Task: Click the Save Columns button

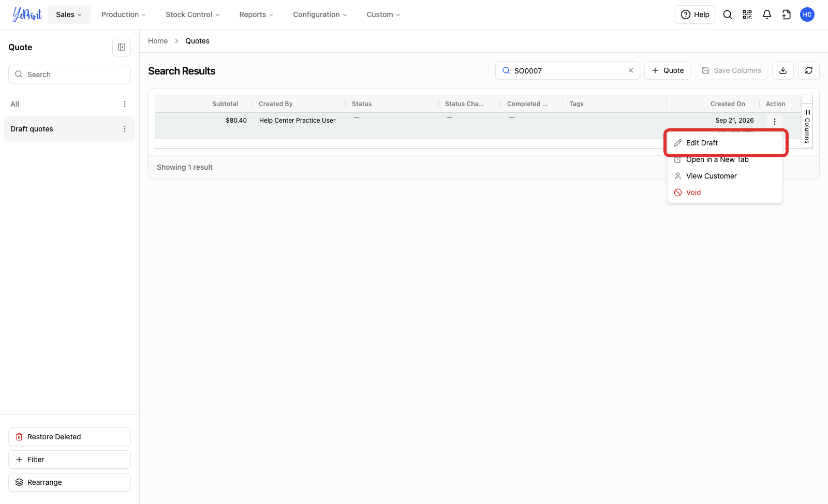Action: click(731, 70)
